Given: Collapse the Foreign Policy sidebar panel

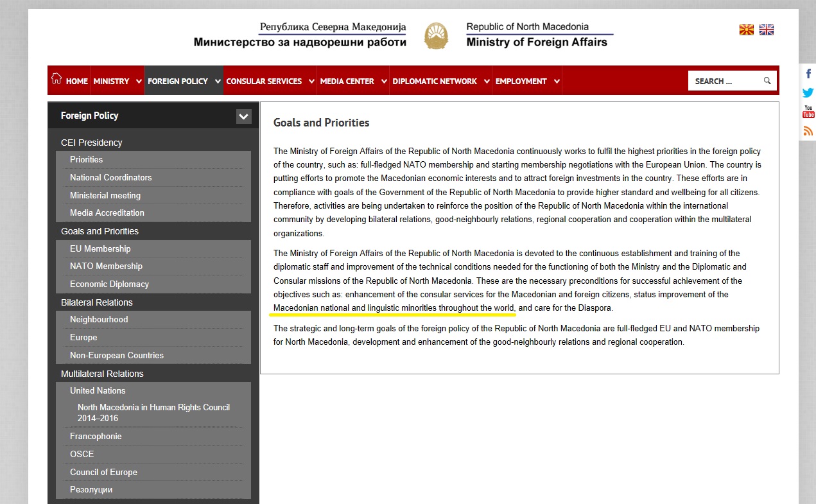Looking at the screenshot, I should tap(243, 116).
